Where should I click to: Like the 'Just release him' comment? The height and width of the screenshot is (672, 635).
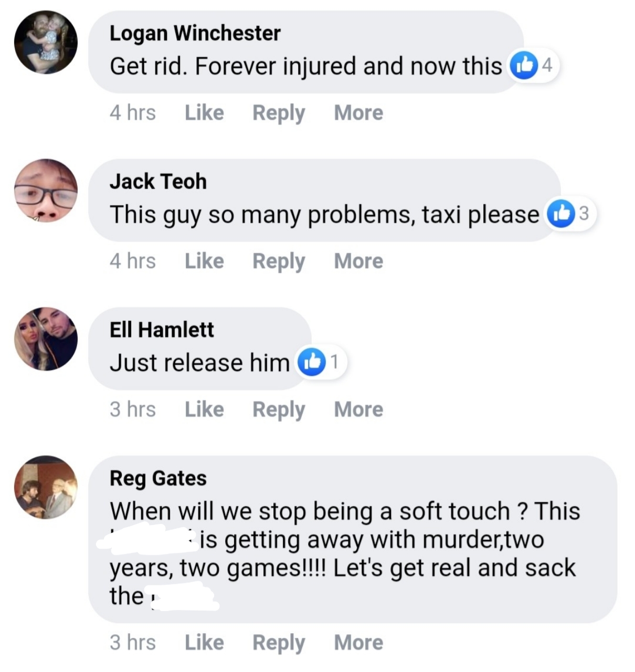tap(204, 409)
